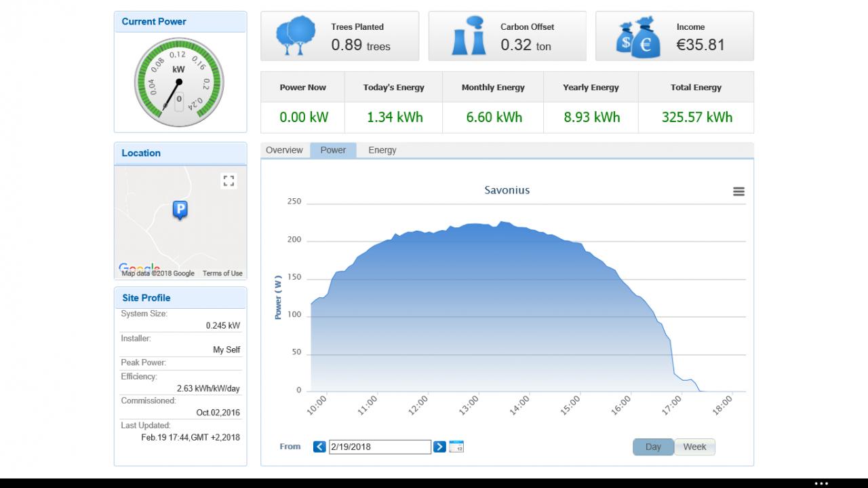This screenshot has width=868, height=488.
Task: Switch to the Overview tab
Action: (x=284, y=150)
